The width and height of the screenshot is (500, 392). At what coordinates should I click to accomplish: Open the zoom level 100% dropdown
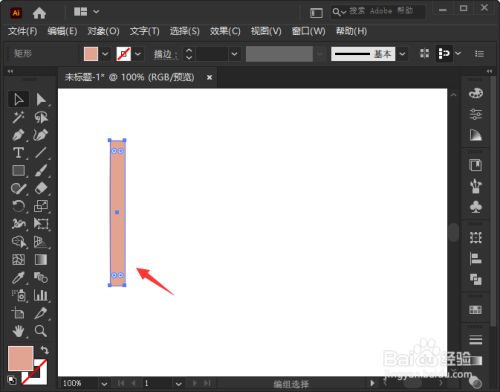[x=104, y=384]
